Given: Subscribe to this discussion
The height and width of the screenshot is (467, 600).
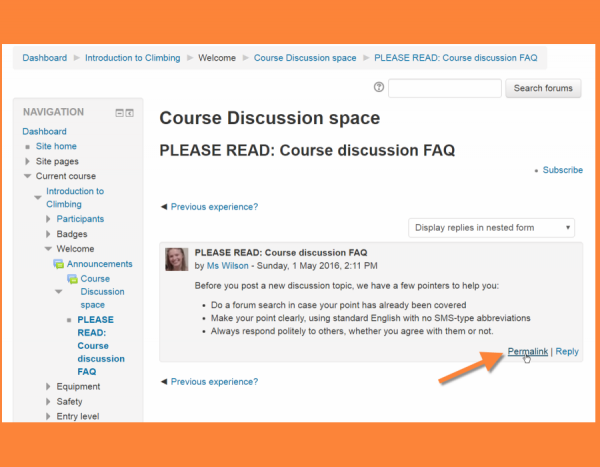Looking at the screenshot, I should 562,170.
